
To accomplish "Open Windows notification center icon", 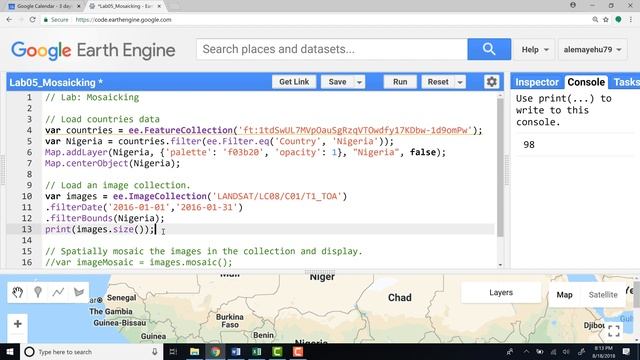I will click(x=626, y=351).
